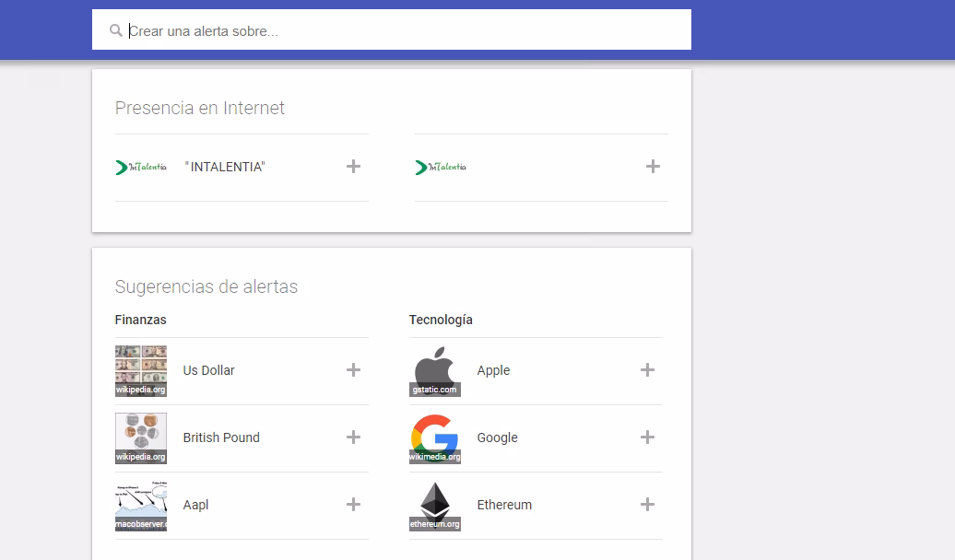Add an alert for Google
Screen dimensions: 955x560
tap(648, 437)
